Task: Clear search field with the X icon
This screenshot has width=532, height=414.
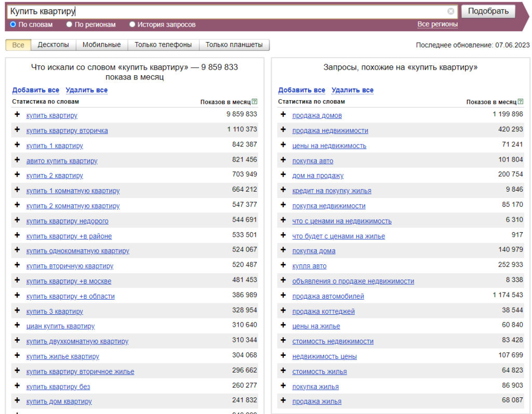Action: coord(450,11)
